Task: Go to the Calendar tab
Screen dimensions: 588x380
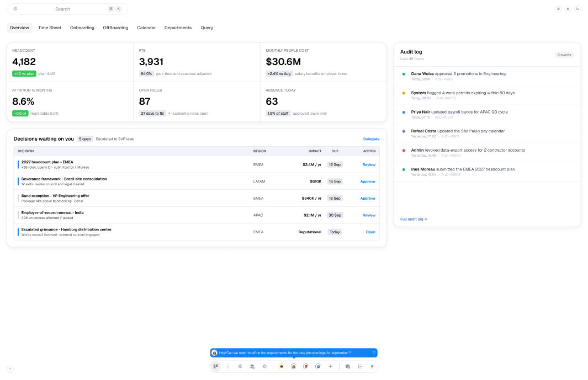Action: tap(146, 28)
